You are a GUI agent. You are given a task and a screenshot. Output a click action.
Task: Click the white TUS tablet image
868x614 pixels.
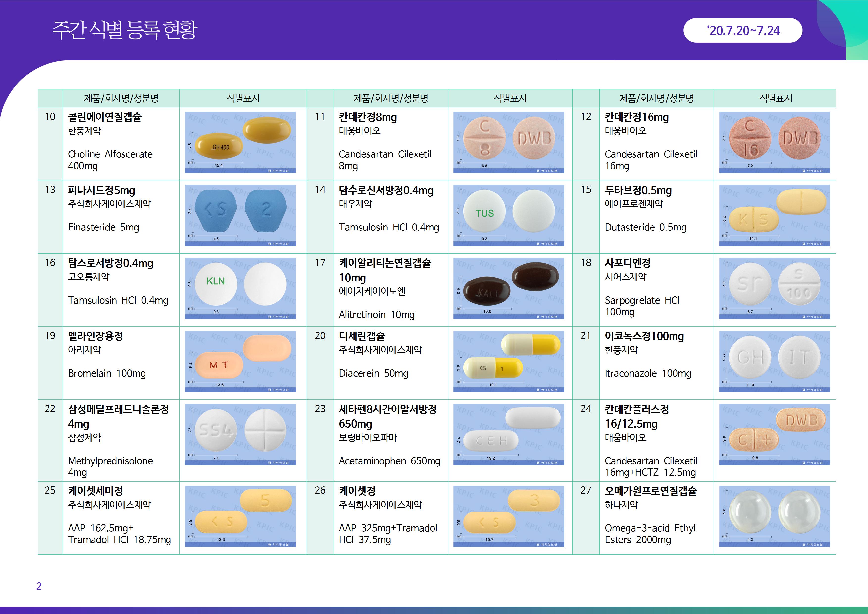(x=508, y=215)
